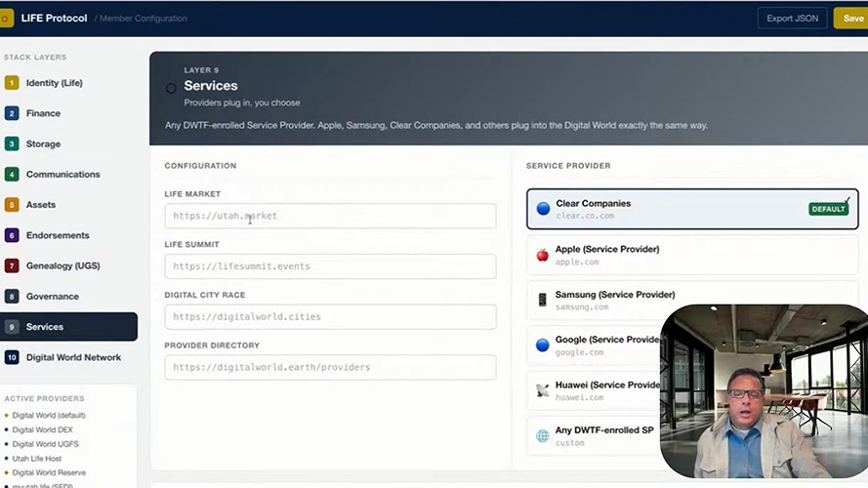Click the number 1 Identity badge
868x488 pixels.
pos(12,83)
